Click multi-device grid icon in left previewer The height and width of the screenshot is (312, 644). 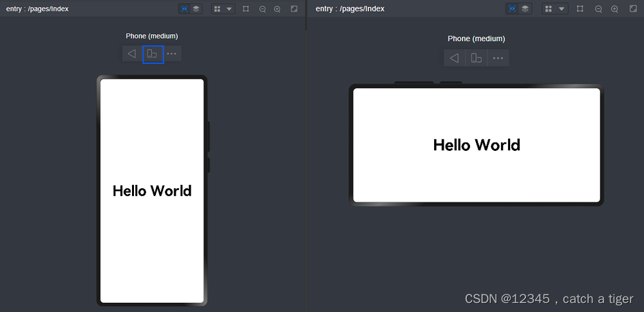coord(218,8)
